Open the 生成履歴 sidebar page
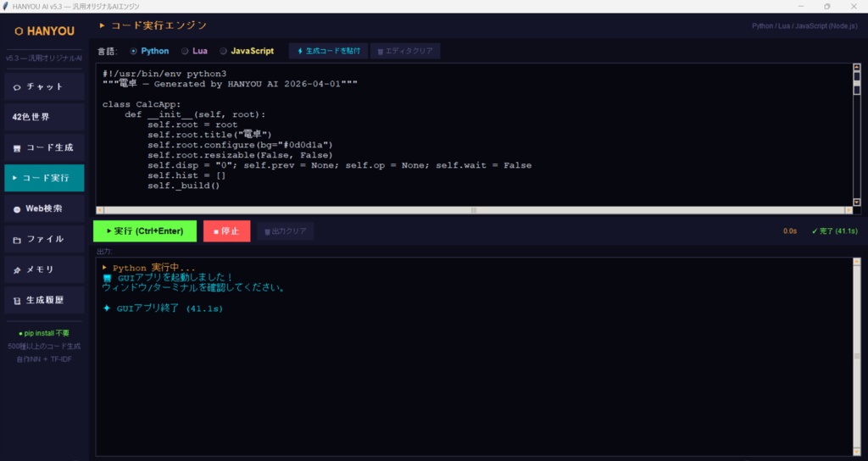Image resolution: width=868 pixels, height=461 pixels. pyautogui.click(x=44, y=300)
